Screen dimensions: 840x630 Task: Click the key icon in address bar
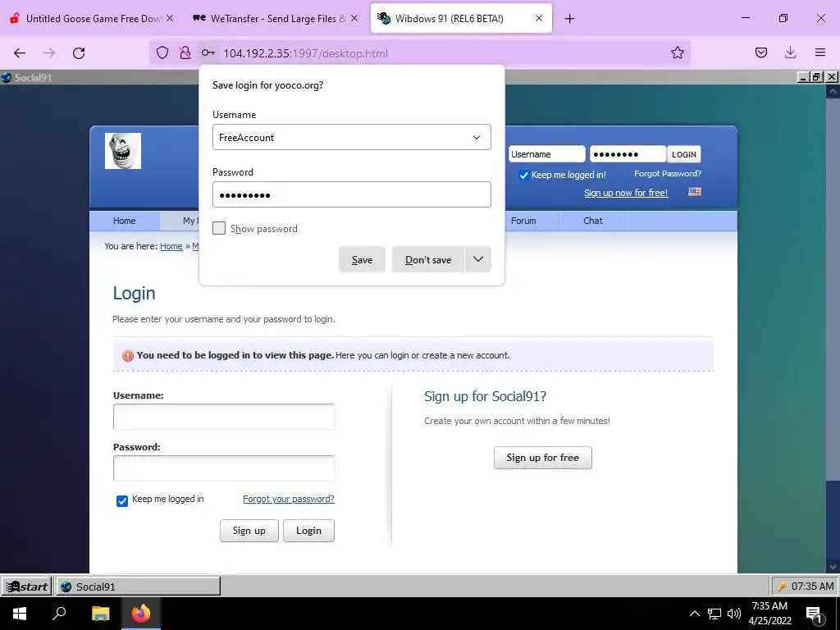click(208, 52)
